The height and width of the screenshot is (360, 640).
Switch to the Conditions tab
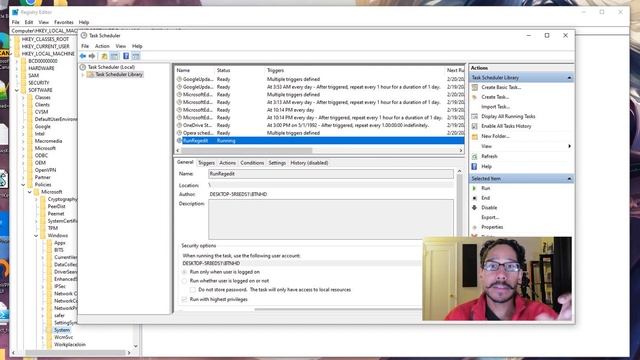tap(252, 163)
